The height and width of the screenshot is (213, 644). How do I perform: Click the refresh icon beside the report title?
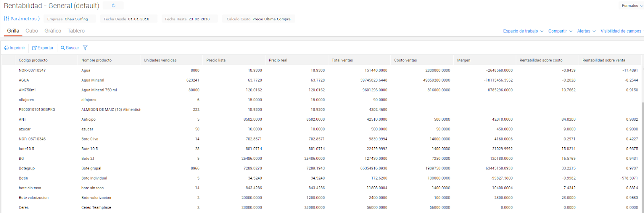(114, 6)
